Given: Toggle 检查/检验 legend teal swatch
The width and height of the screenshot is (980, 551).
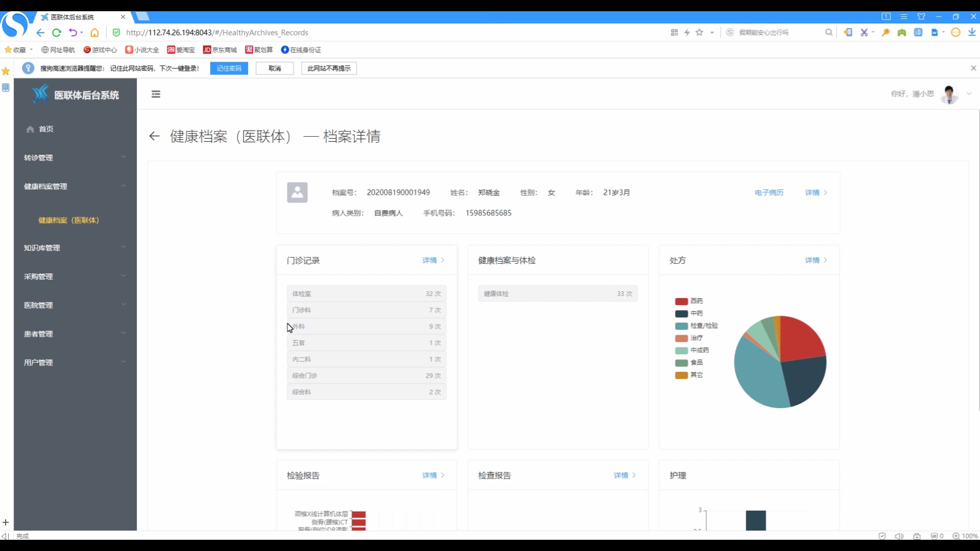Looking at the screenshot, I should coord(681,326).
